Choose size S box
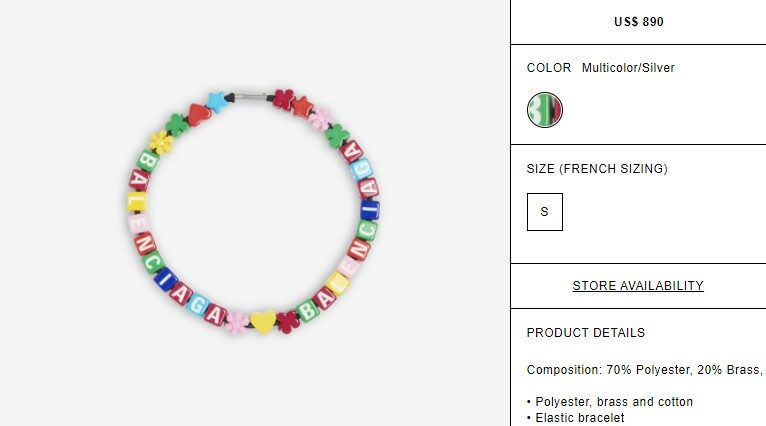This screenshot has height=426, width=766. pyautogui.click(x=545, y=212)
